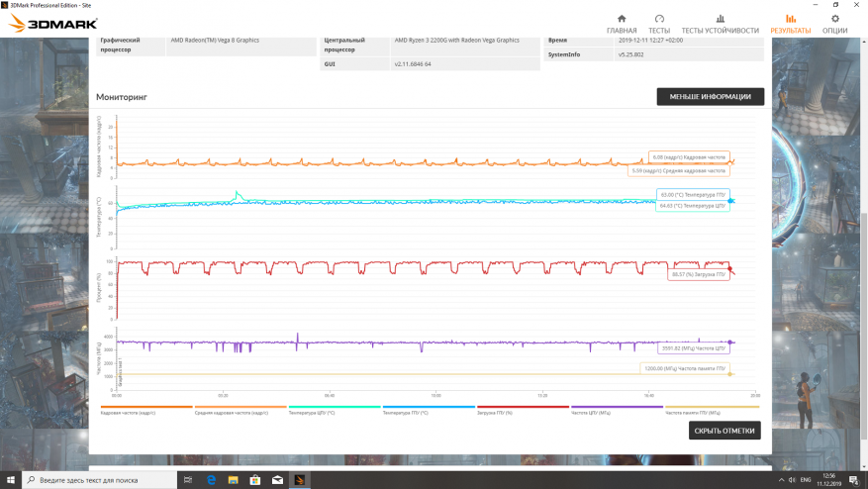Screen dimensions: 868x489
Task: Click the volume speaker tray icon
Action: 792,480
